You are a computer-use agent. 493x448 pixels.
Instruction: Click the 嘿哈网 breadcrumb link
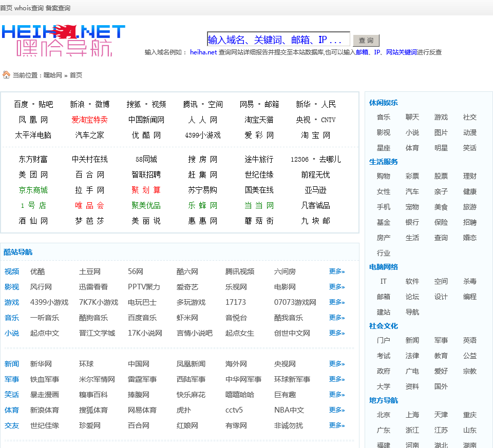52,75
